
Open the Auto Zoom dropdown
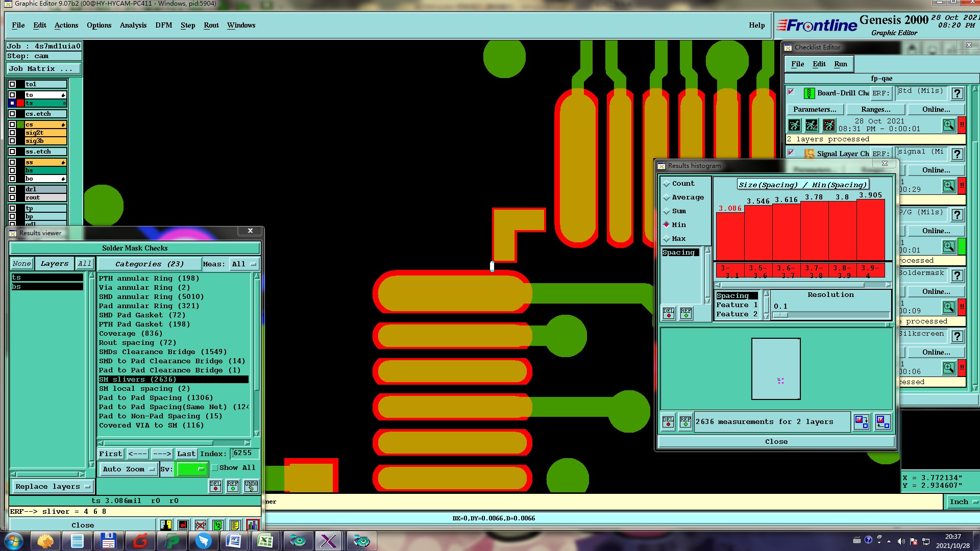coord(128,469)
